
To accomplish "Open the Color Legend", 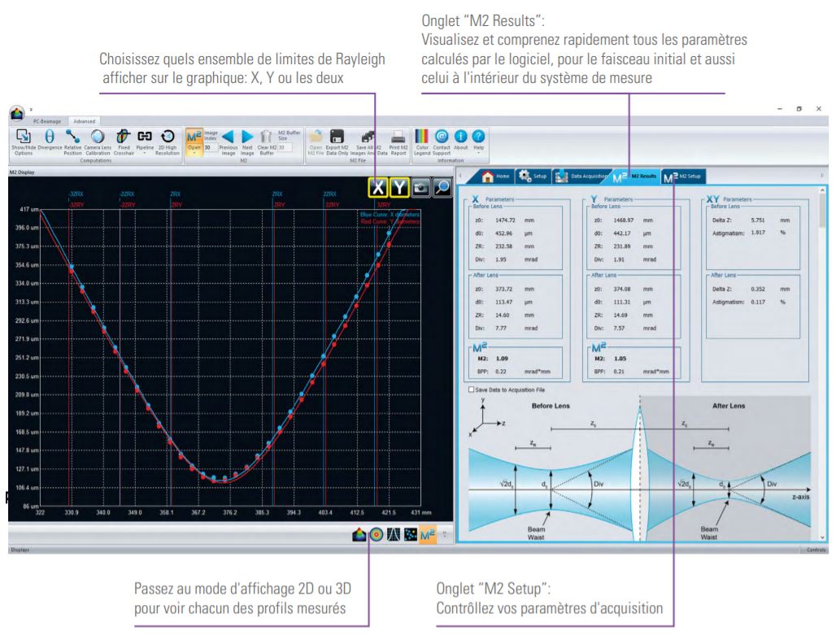I will click(422, 138).
